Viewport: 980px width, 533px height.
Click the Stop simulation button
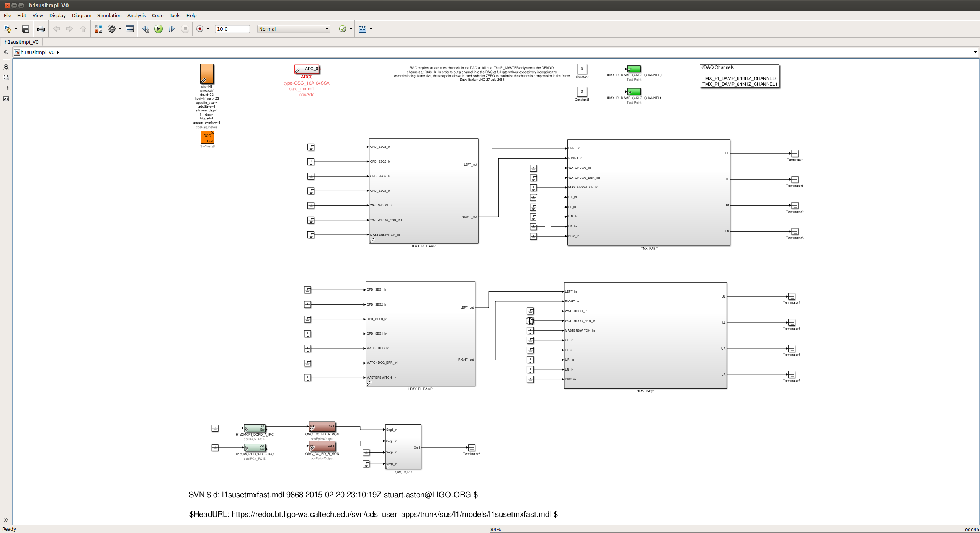[x=185, y=29]
